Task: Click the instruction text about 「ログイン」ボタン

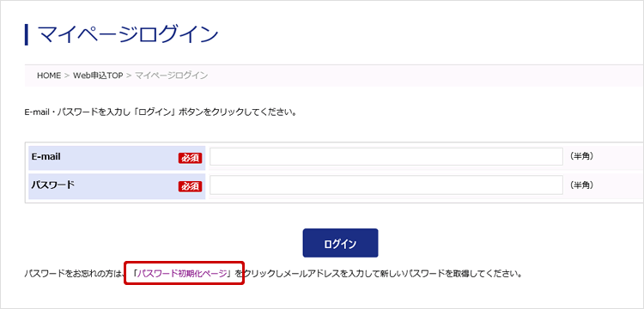Action: 161,112
